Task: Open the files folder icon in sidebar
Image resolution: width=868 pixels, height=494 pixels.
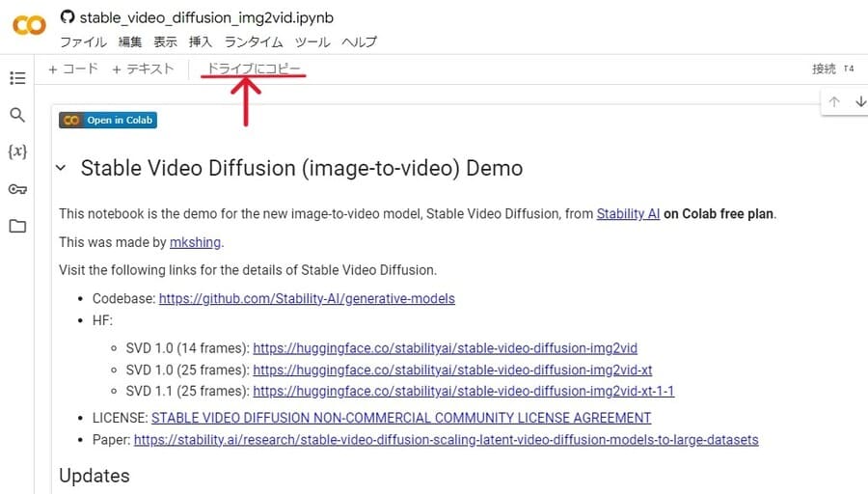Action: (x=17, y=226)
